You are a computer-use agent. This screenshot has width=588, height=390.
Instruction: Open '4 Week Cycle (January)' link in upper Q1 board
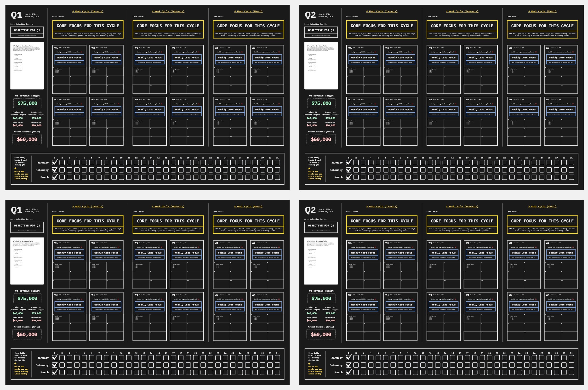pyautogui.click(x=88, y=11)
